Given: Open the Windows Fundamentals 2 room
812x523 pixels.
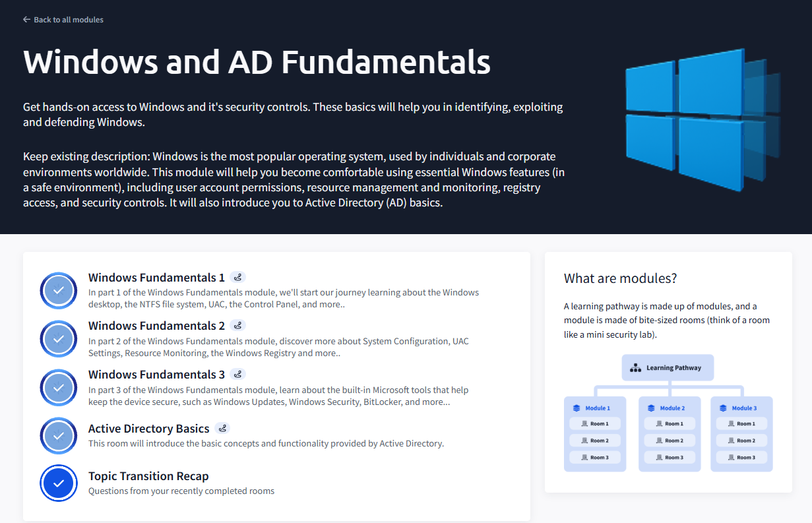Looking at the screenshot, I should 156,326.
